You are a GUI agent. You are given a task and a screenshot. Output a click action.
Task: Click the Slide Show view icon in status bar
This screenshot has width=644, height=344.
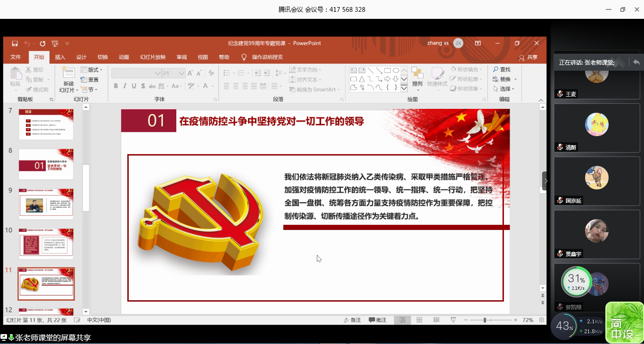point(453,320)
